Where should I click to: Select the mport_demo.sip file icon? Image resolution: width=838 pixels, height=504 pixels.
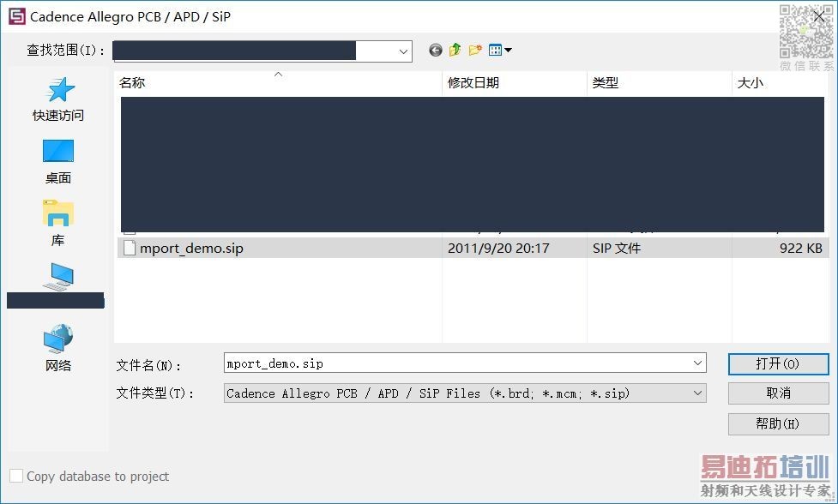(x=130, y=249)
